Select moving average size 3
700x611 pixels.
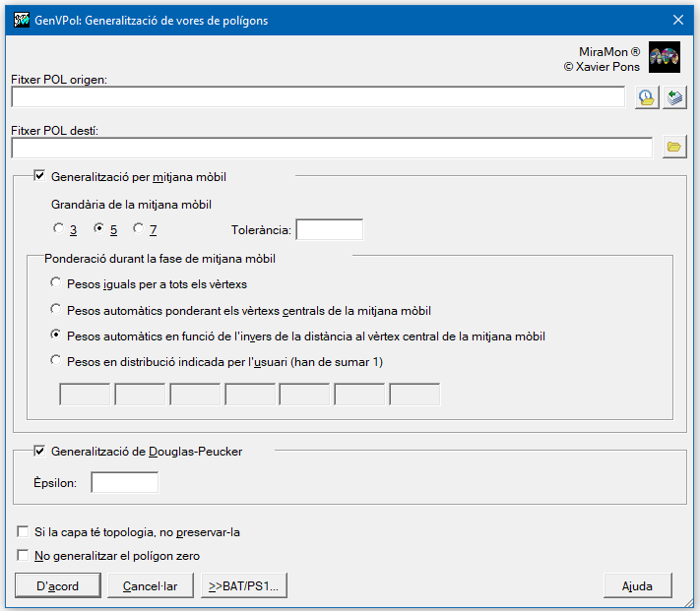tap(58, 228)
